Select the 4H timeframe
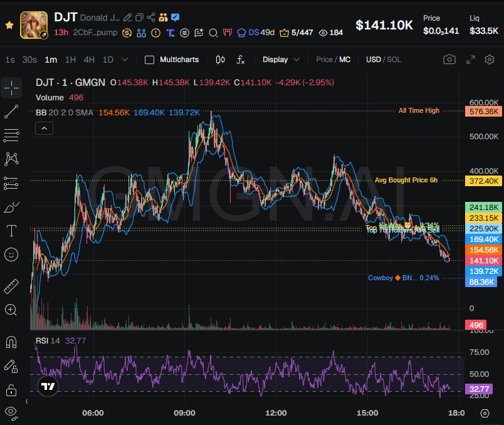The width and height of the screenshot is (504, 425). tap(89, 60)
